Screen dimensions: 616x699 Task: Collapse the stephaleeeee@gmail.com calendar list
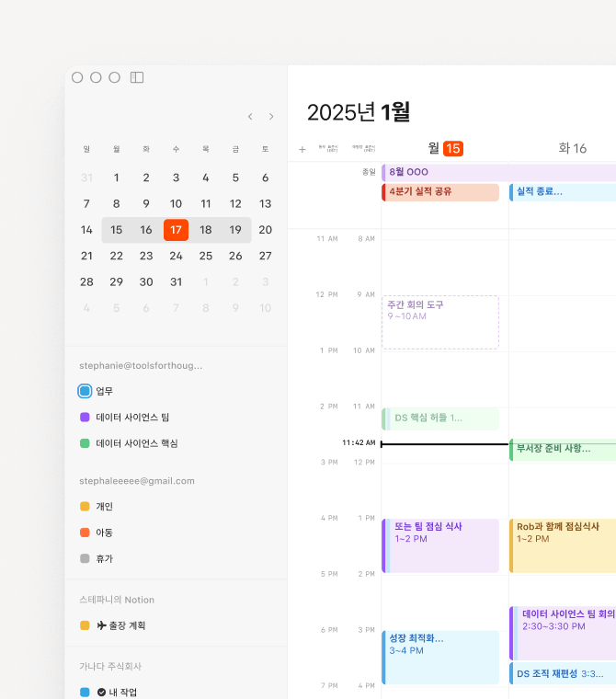point(136,480)
